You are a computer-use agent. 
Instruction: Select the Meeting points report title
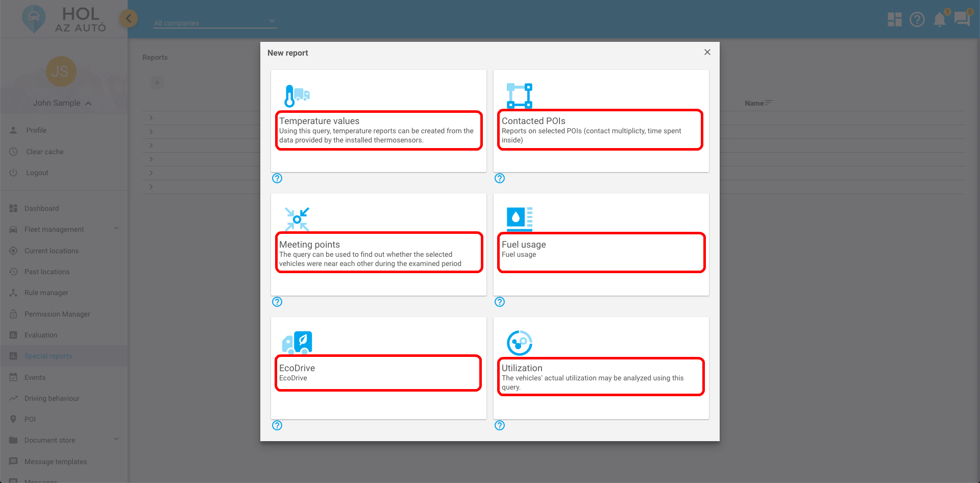coord(309,245)
